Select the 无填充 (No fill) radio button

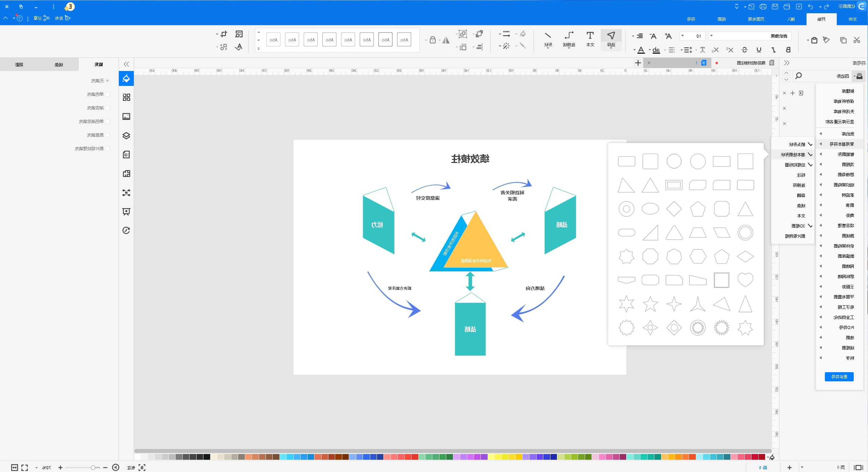108,81
